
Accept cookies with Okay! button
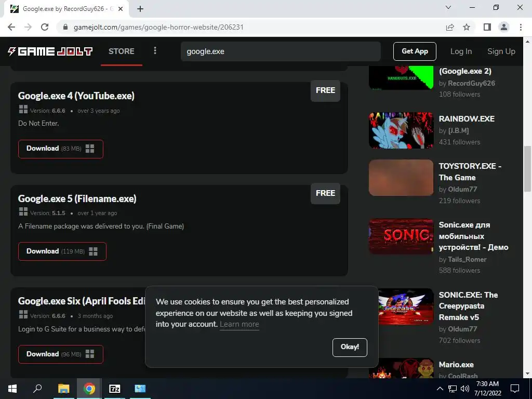point(350,347)
